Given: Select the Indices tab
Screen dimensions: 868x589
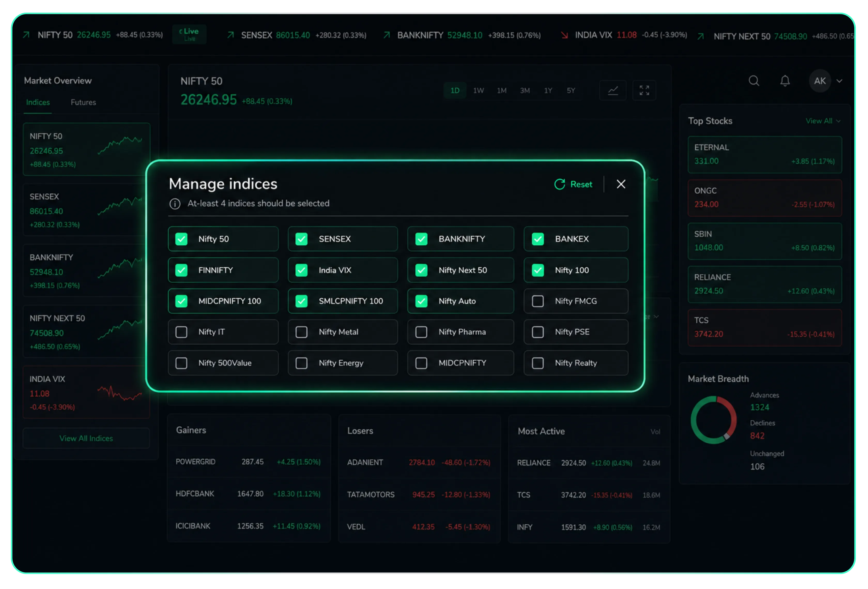Looking at the screenshot, I should [x=38, y=102].
